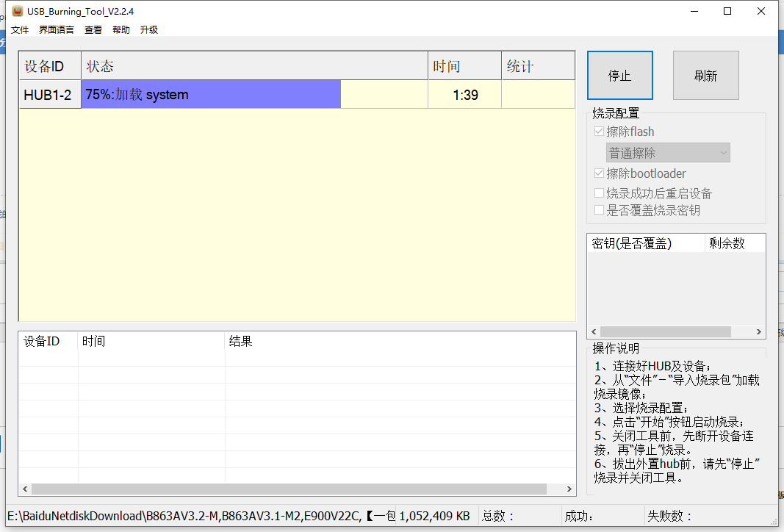Toggle 烧录成功后重启设备 checkbox

coord(599,193)
